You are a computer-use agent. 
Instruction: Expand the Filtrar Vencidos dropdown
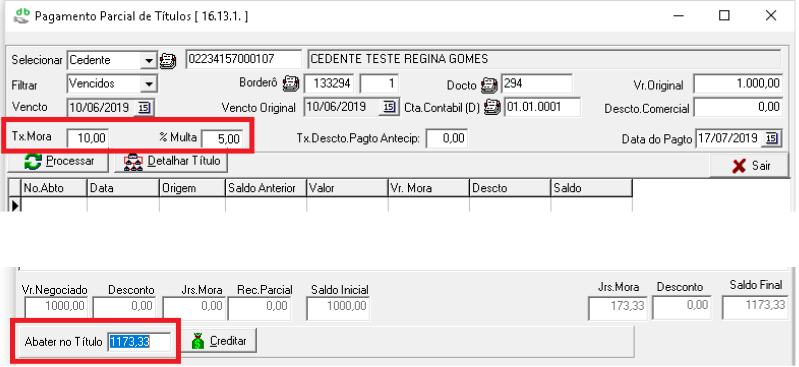148,84
